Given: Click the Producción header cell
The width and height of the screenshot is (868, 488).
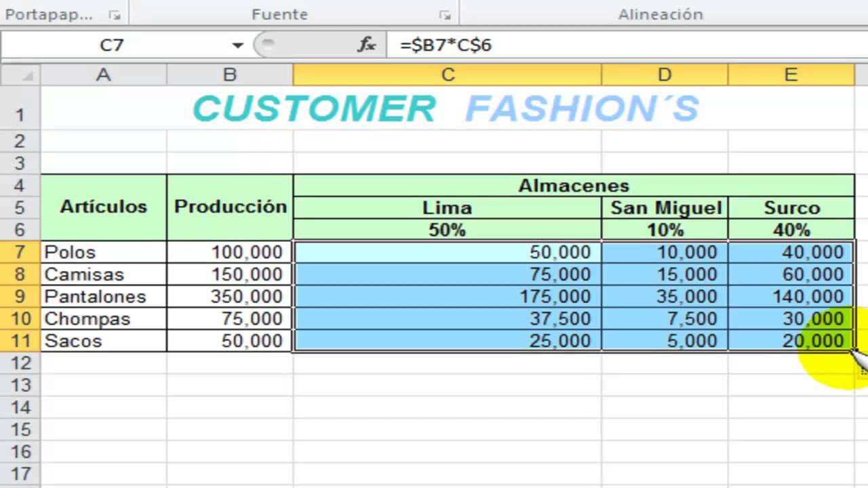Looking at the screenshot, I should point(230,207).
